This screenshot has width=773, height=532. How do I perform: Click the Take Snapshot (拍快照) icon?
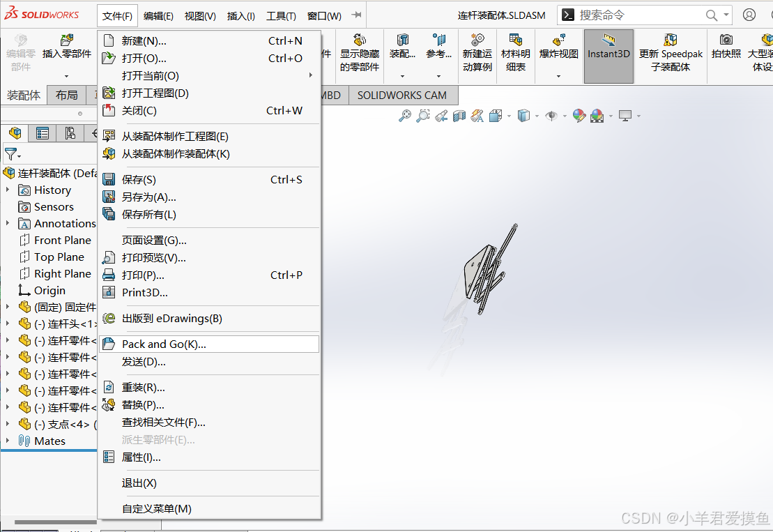click(x=726, y=40)
